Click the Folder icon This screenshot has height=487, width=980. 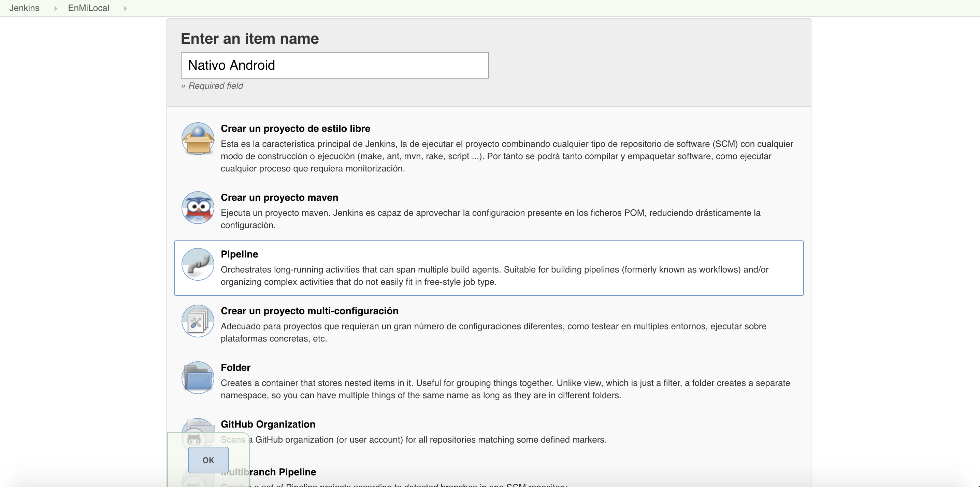tap(198, 378)
